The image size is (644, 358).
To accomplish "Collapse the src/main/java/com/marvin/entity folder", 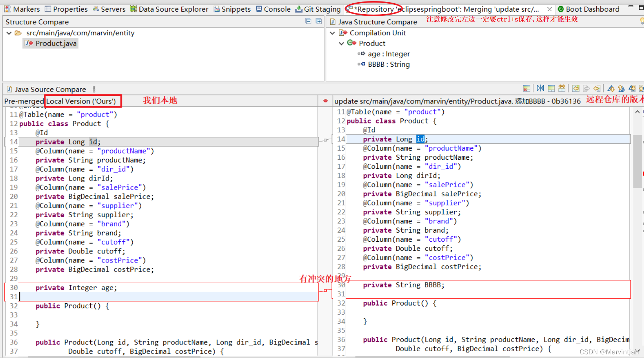I will click(9, 33).
